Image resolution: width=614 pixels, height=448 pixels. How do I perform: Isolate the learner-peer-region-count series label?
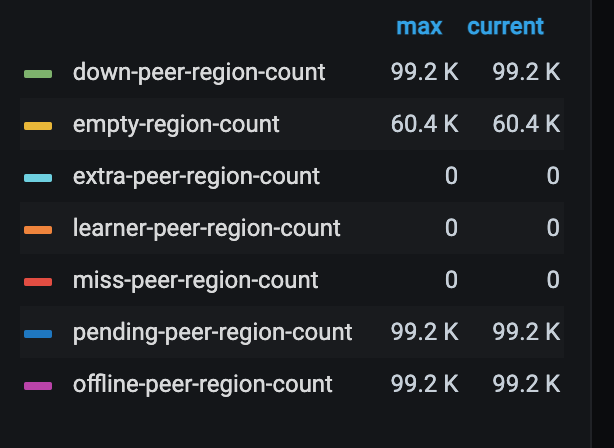[x=207, y=229]
